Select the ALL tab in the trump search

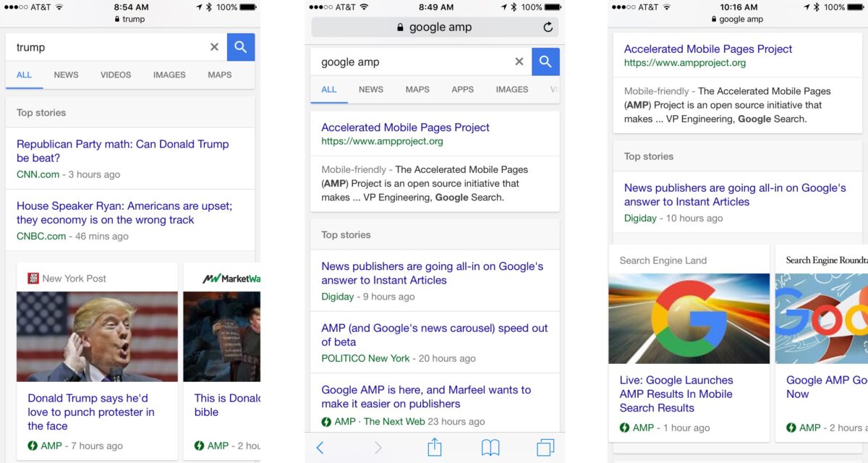(x=24, y=75)
